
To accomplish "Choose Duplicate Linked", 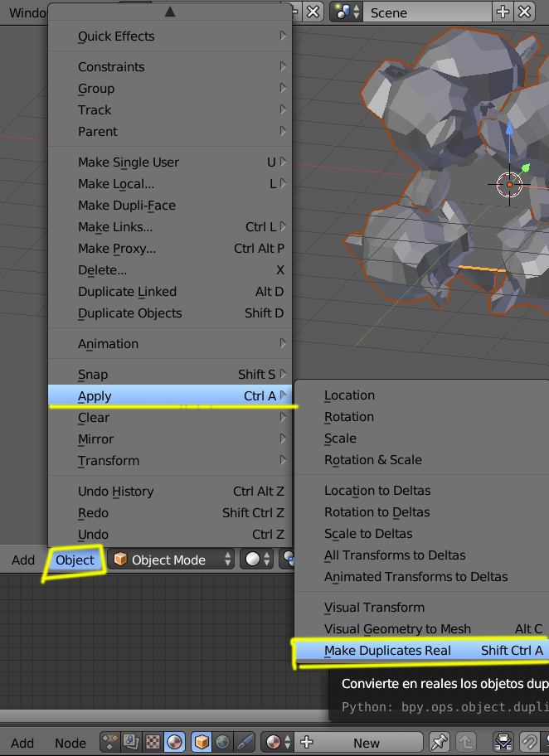I will (170, 291).
